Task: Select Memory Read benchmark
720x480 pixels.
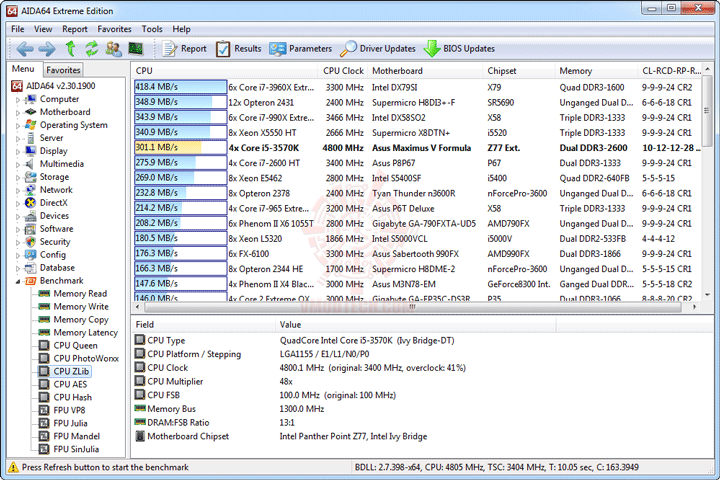Action: click(80, 294)
